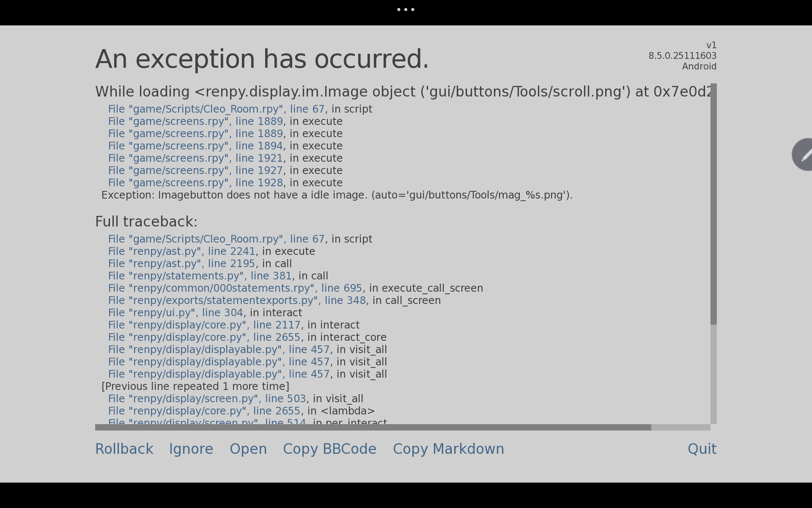Viewport: 812px width, 508px height.
Task: Open renpy/ui.py line 304 link
Action: click(176, 313)
